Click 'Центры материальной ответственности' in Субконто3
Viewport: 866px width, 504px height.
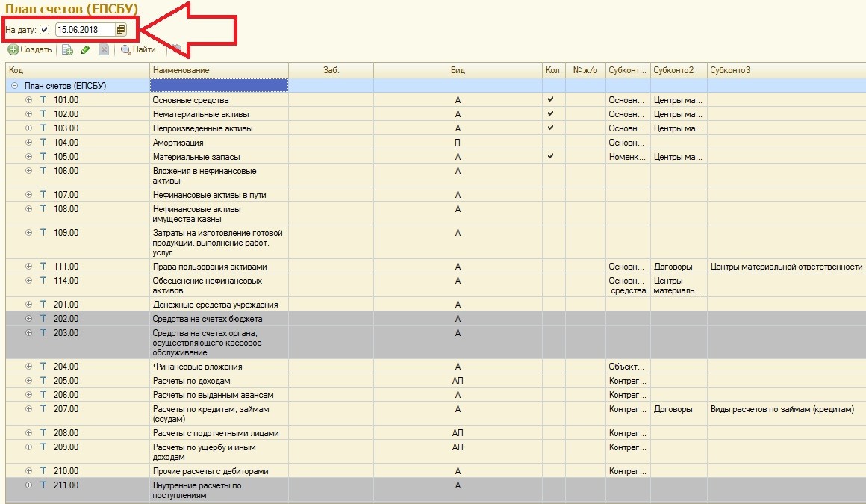pyautogui.click(x=786, y=267)
